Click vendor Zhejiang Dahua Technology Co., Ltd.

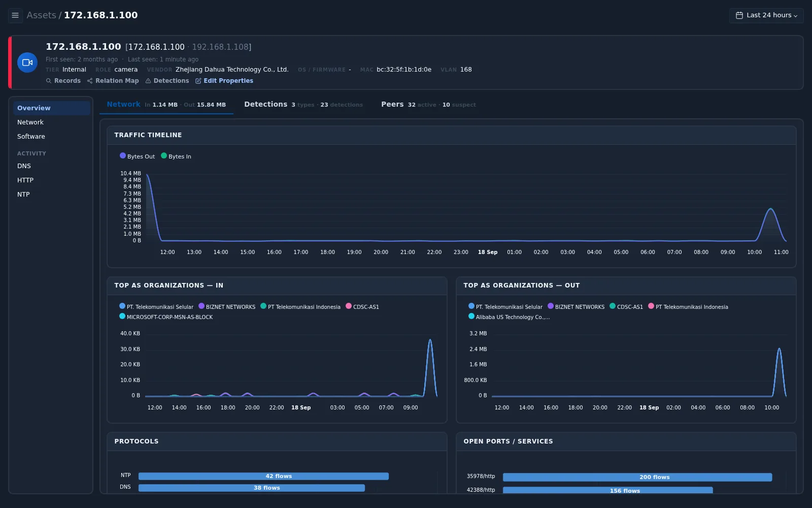click(x=232, y=70)
